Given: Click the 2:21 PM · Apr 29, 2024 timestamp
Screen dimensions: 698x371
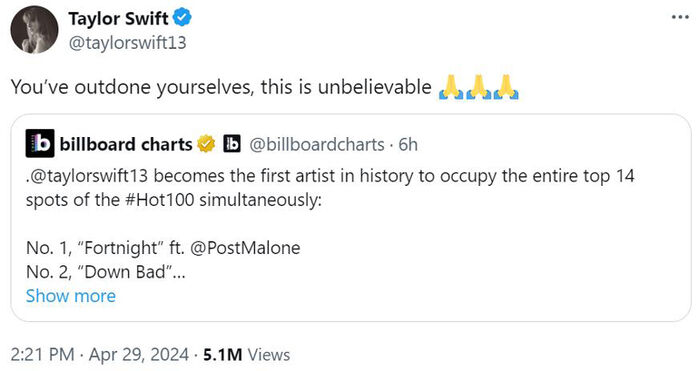Looking at the screenshot, I should pos(100,355).
